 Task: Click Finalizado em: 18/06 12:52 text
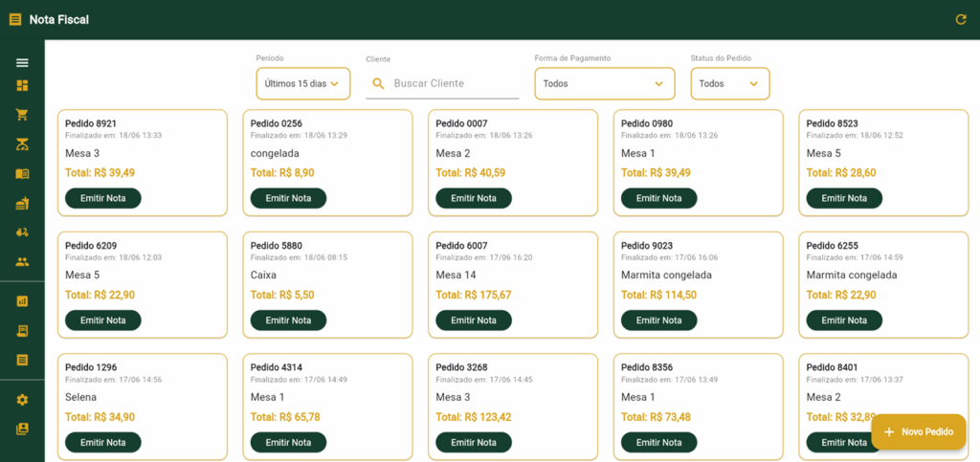pos(855,136)
